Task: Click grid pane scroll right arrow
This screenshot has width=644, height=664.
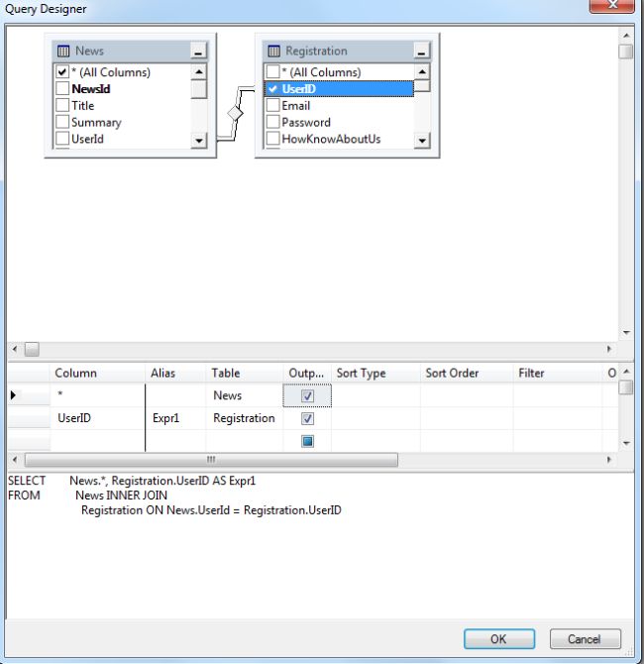Action: pyautogui.click(x=609, y=460)
